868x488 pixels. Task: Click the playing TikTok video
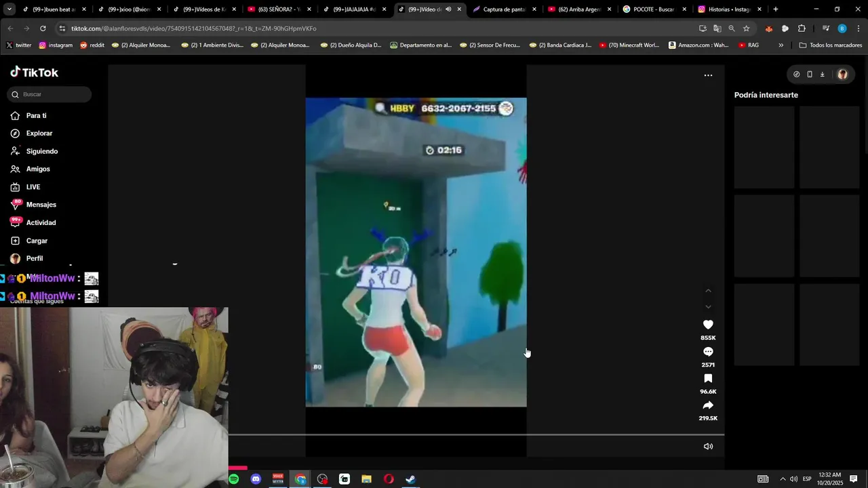pyautogui.click(x=416, y=252)
